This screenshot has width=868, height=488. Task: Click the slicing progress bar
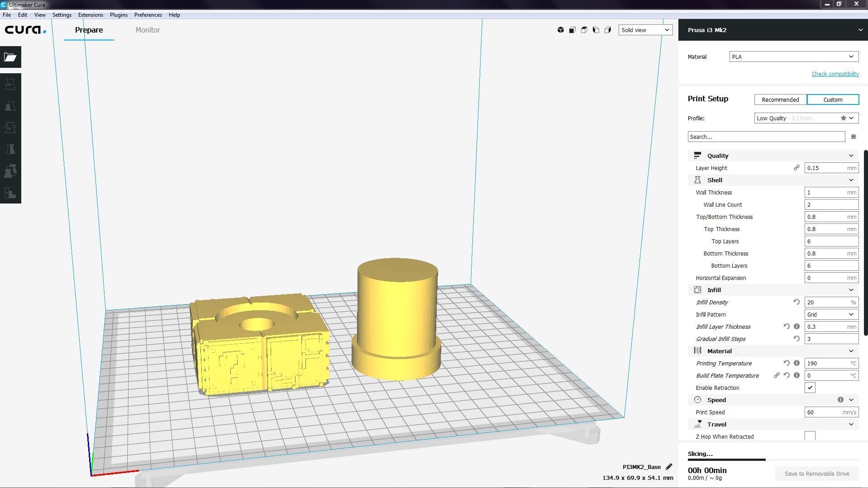coord(773,460)
